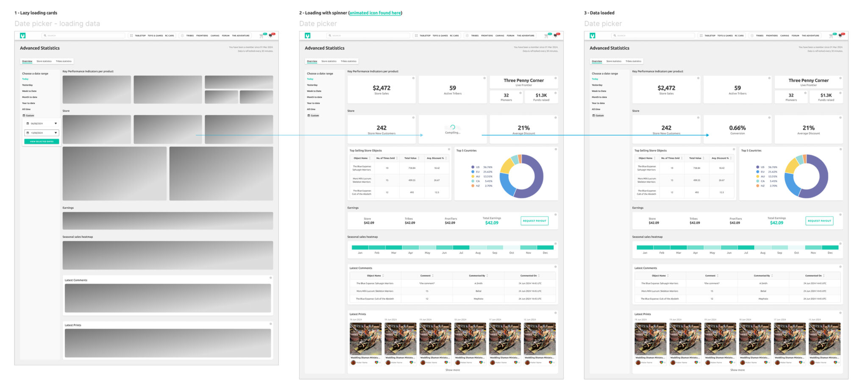Open the Tribes statistics tab in mockup 3
868x392 pixels.
click(633, 61)
